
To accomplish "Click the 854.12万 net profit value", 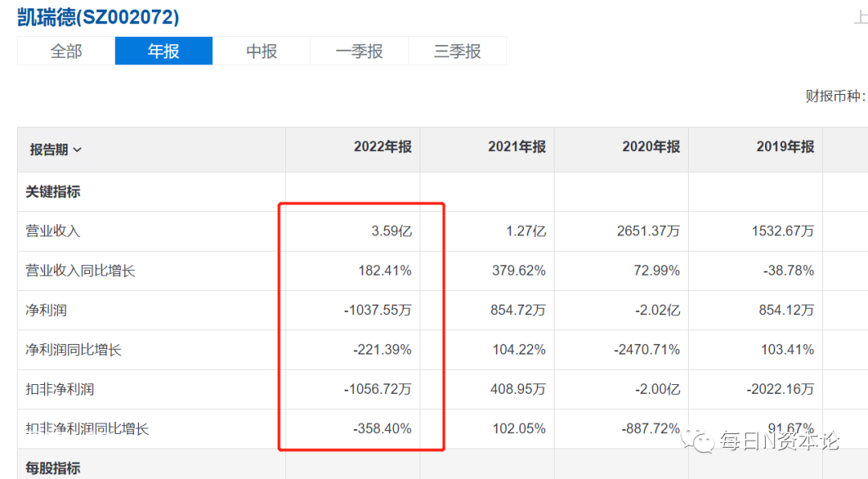I will point(787,310).
